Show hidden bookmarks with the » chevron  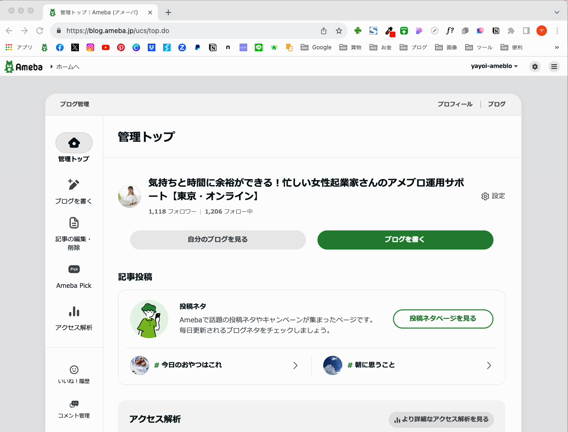click(557, 47)
